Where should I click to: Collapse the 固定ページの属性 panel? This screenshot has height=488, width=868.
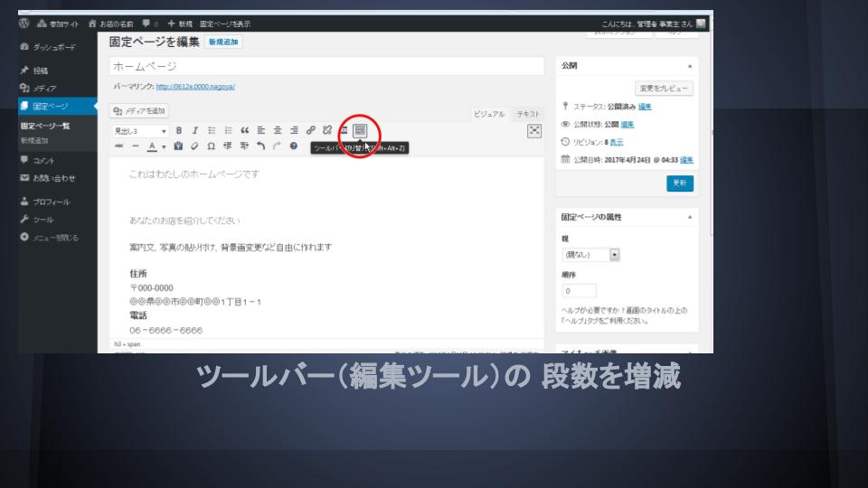pyautogui.click(x=691, y=218)
